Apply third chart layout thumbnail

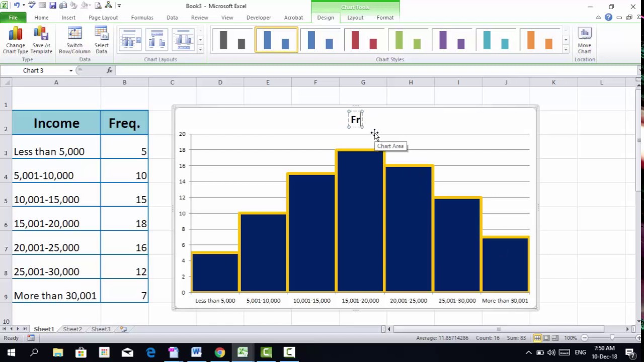click(x=183, y=40)
